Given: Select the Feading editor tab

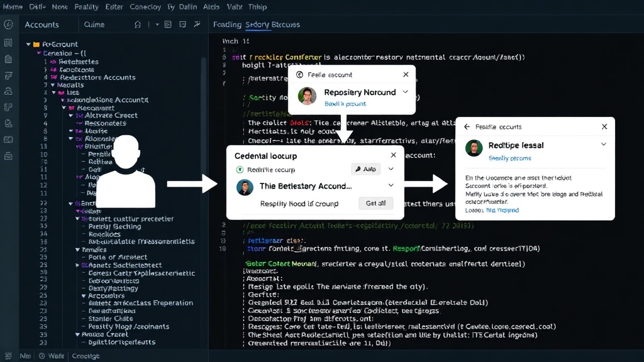Looking at the screenshot, I should [227, 25].
